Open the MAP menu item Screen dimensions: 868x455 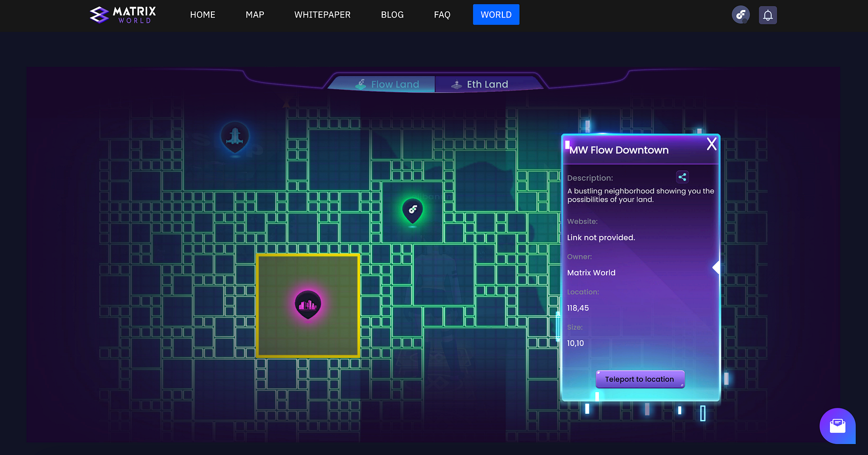tap(254, 15)
